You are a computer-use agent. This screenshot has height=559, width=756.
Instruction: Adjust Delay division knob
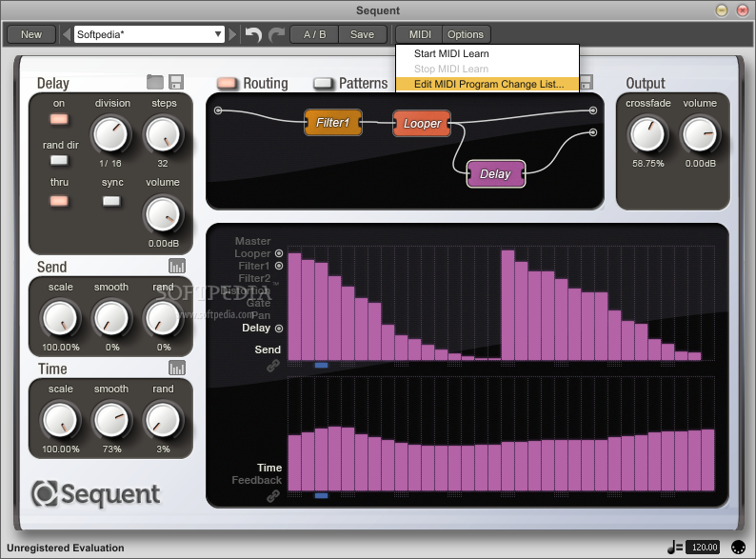point(110,134)
